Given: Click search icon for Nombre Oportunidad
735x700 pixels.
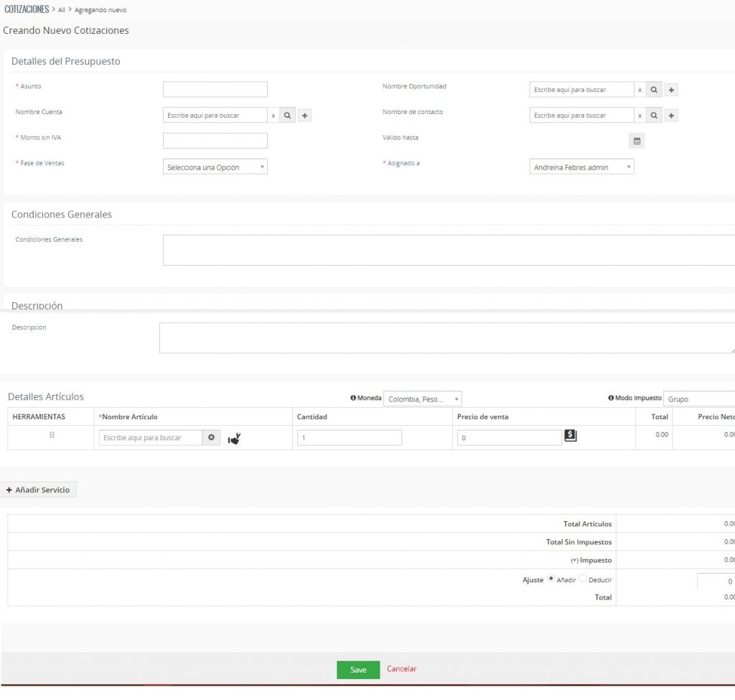Looking at the screenshot, I should (x=654, y=90).
